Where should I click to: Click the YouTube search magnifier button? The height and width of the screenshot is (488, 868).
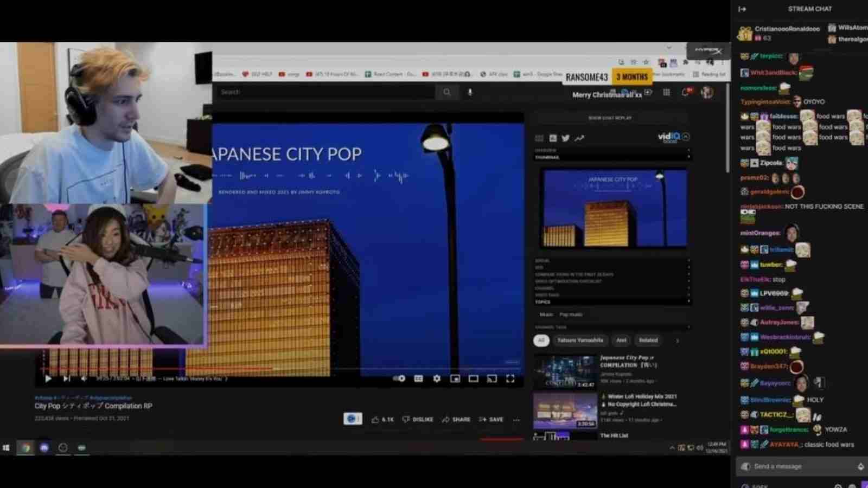pos(447,92)
